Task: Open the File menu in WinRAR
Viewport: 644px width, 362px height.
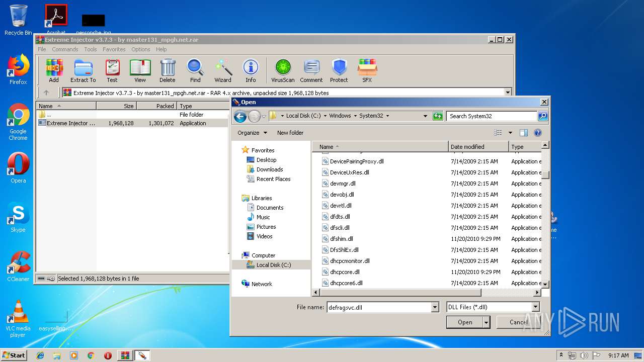Action: (x=42, y=49)
